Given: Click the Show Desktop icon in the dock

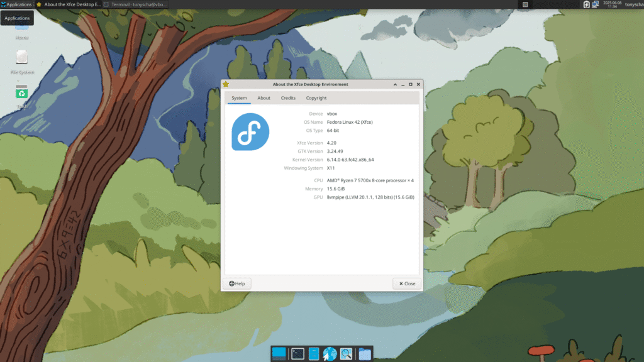Looking at the screenshot, I should pyautogui.click(x=279, y=353).
